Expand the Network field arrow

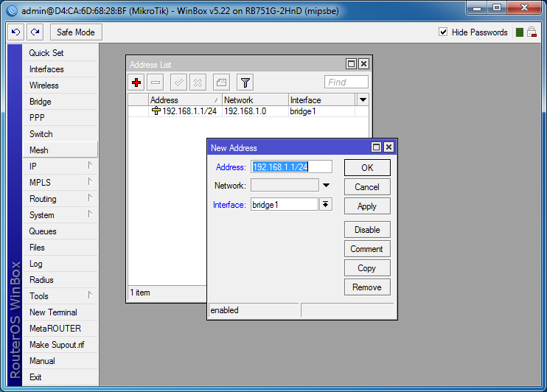[x=326, y=186]
